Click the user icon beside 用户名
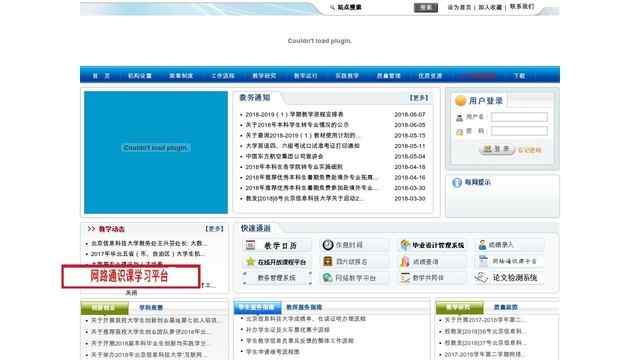Viewport: 640px width, 360px height. tap(459, 118)
